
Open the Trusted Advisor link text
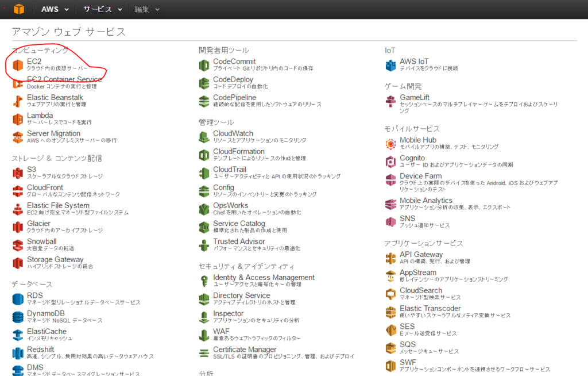[x=239, y=241]
